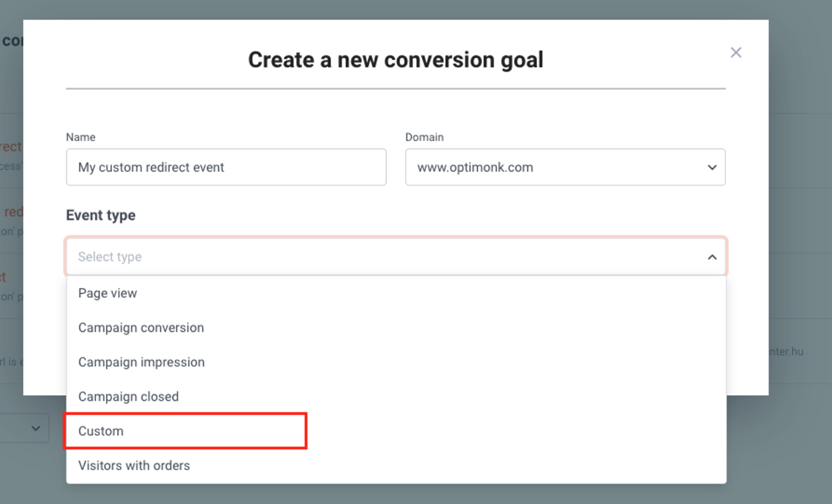Viewport: 832px width, 504px height.
Task: Click the Domain field label
Action: (x=424, y=137)
